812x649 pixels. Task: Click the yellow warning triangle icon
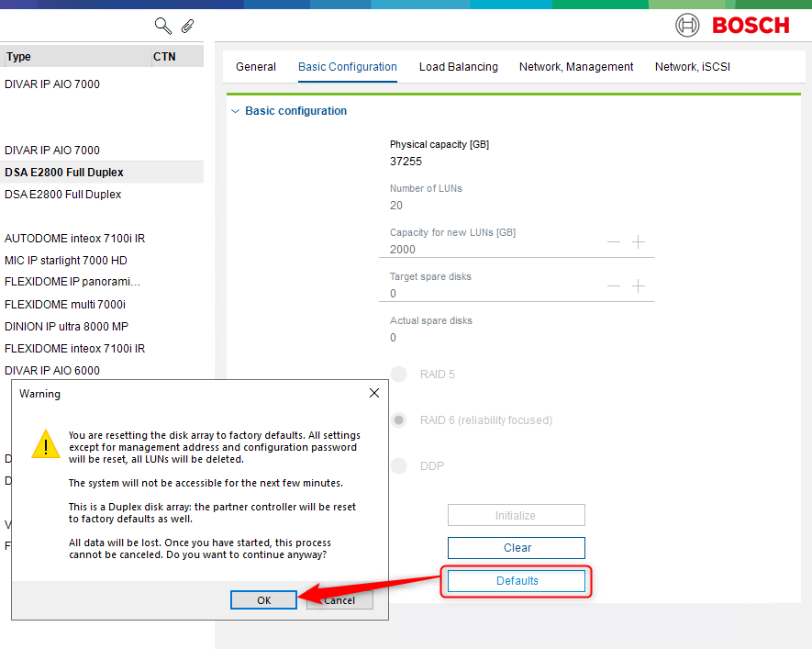[46, 444]
